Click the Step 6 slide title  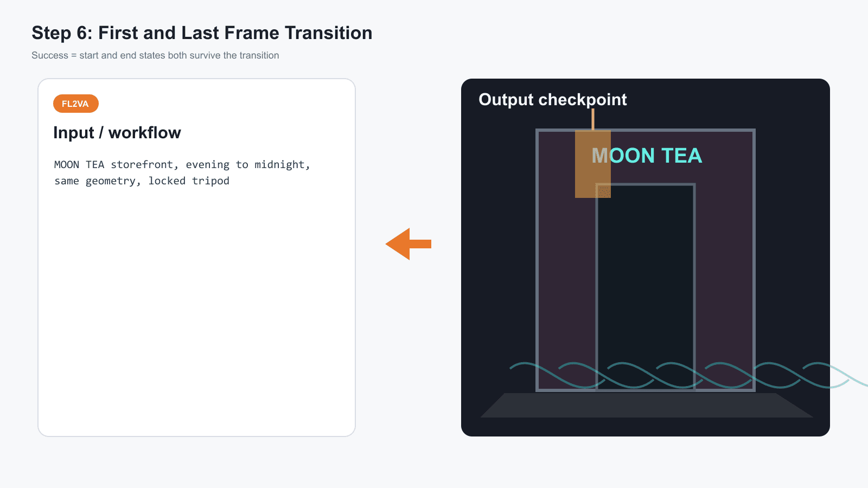[x=202, y=33]
